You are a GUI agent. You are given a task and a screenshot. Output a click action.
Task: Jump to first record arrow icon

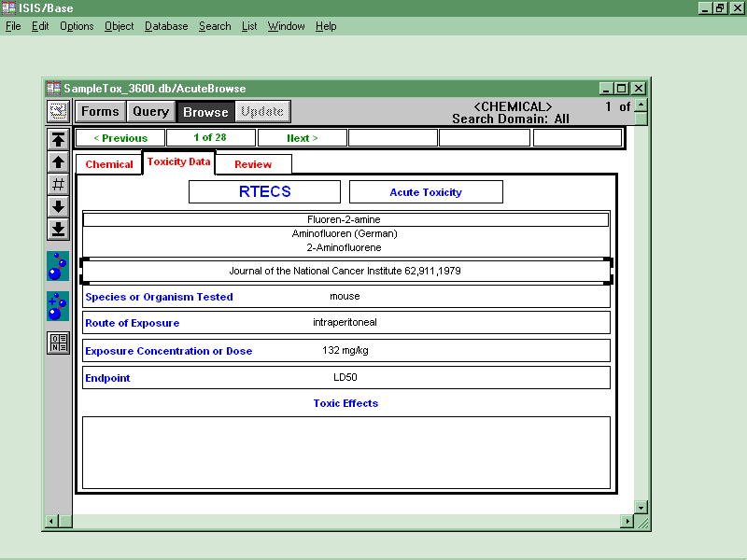tap(58, 140)
